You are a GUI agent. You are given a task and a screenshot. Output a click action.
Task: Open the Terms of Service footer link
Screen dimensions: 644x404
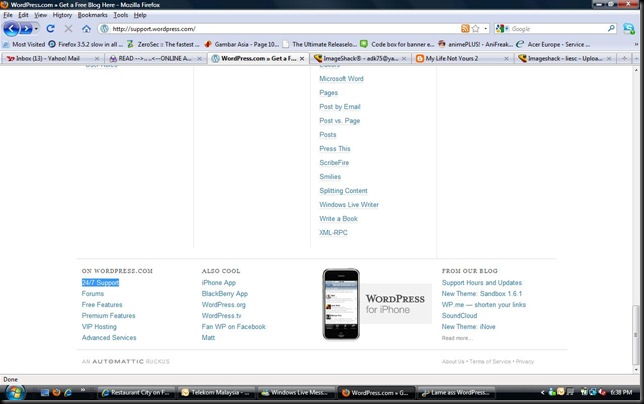point(490,361)
